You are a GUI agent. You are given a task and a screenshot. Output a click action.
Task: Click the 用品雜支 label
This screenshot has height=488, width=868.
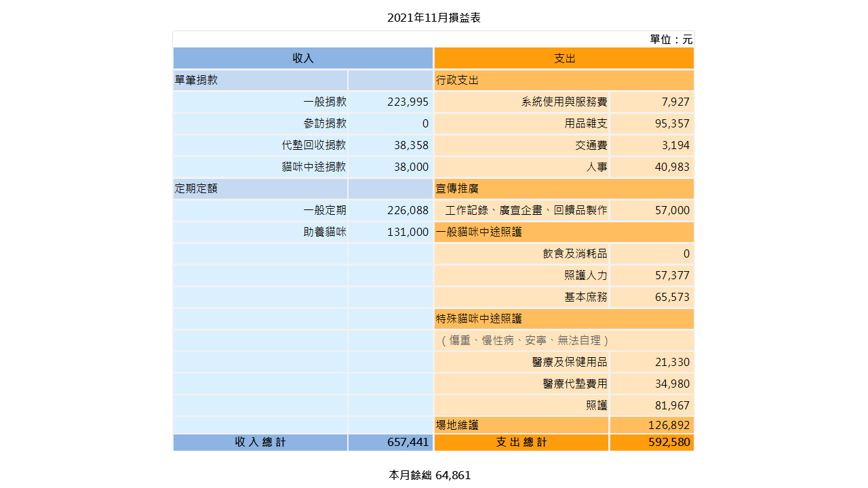(586, 123)
